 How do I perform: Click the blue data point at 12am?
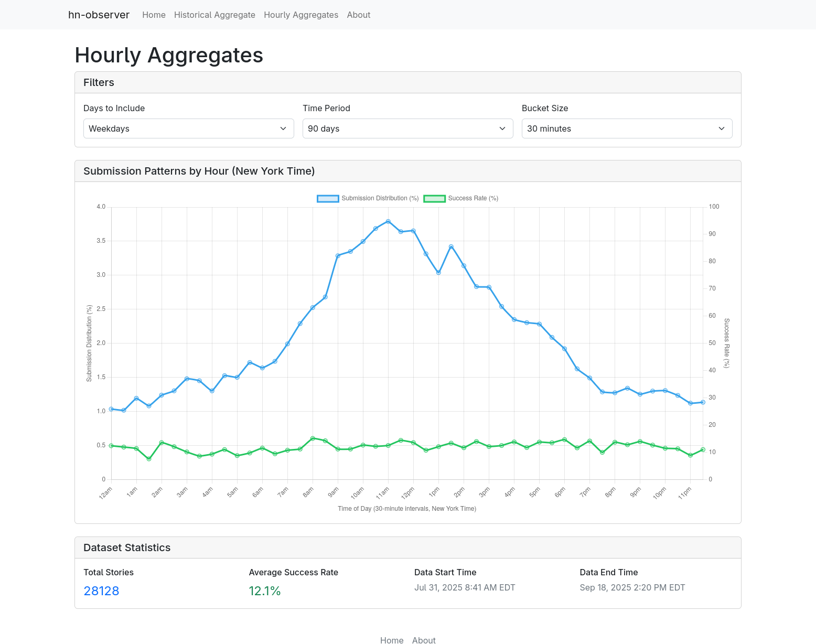[111, 409]
